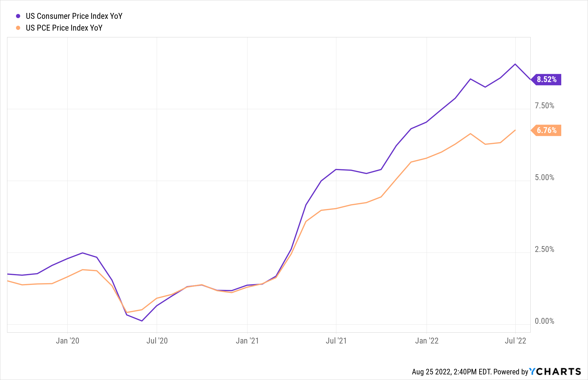Click the US Consumer Price Index YoY label
Screen dimensions: 588x380
(74, 16)
